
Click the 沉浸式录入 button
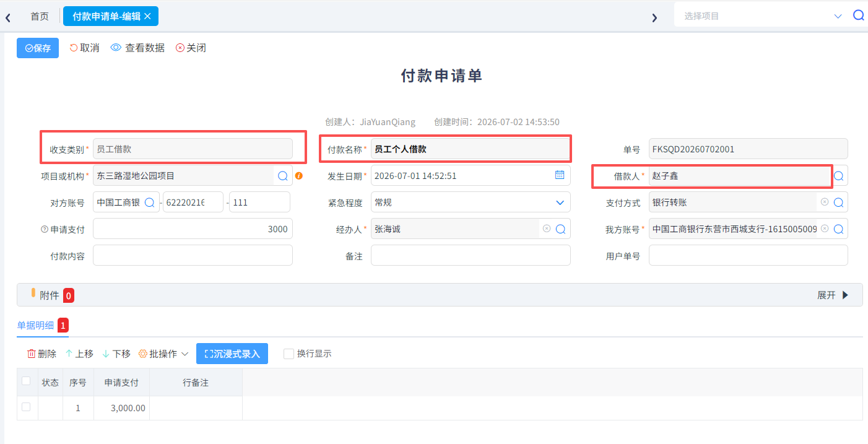coord(232,354)
